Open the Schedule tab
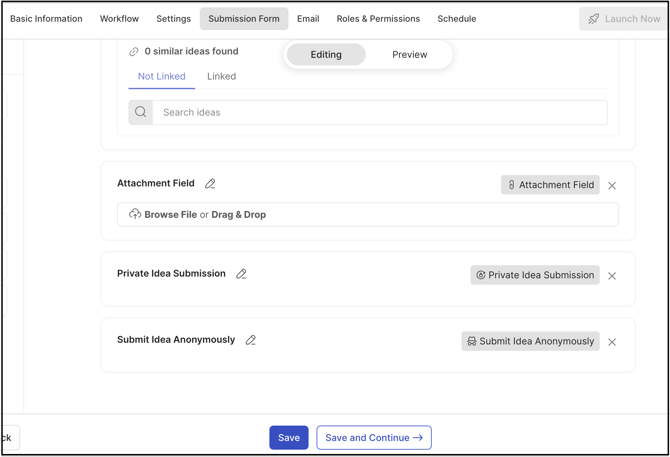The height and width of the screenshot is (457, 670). coord(456,19)
